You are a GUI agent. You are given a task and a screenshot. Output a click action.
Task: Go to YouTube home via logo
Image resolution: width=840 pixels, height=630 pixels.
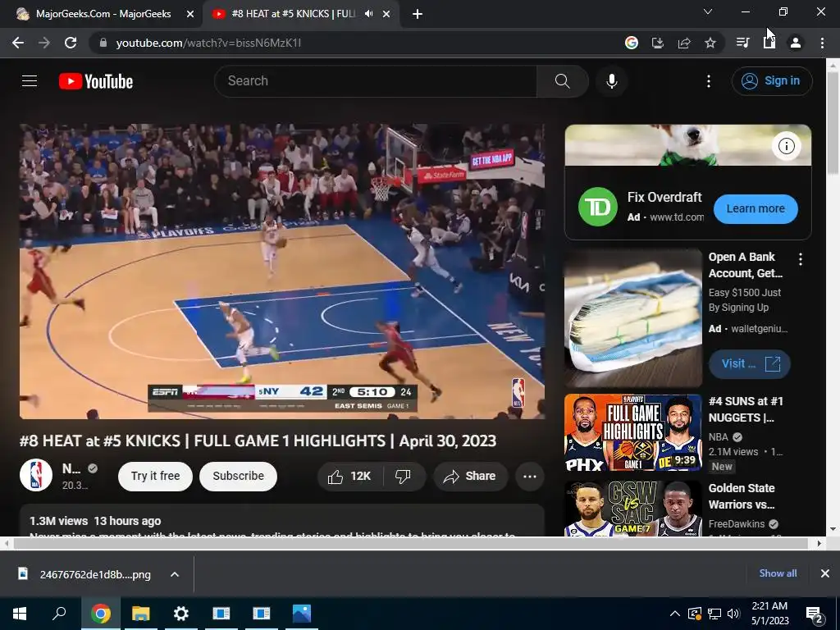(x=96, y=81)
